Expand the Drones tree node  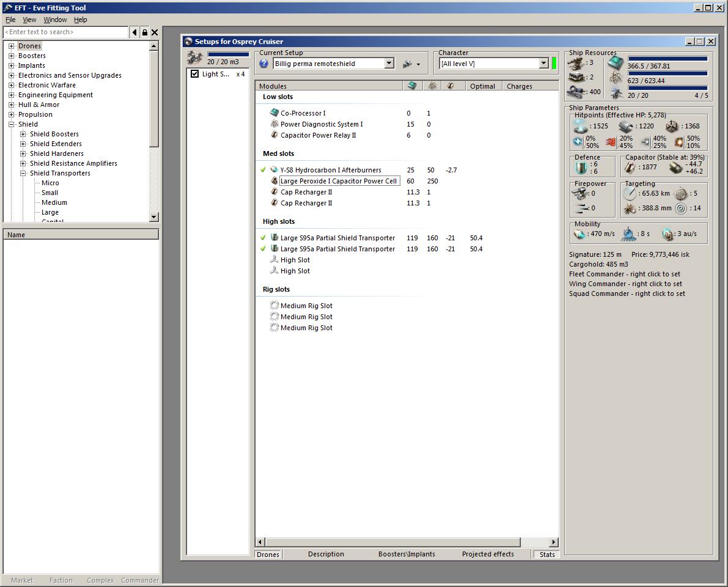tap(11, 46)
